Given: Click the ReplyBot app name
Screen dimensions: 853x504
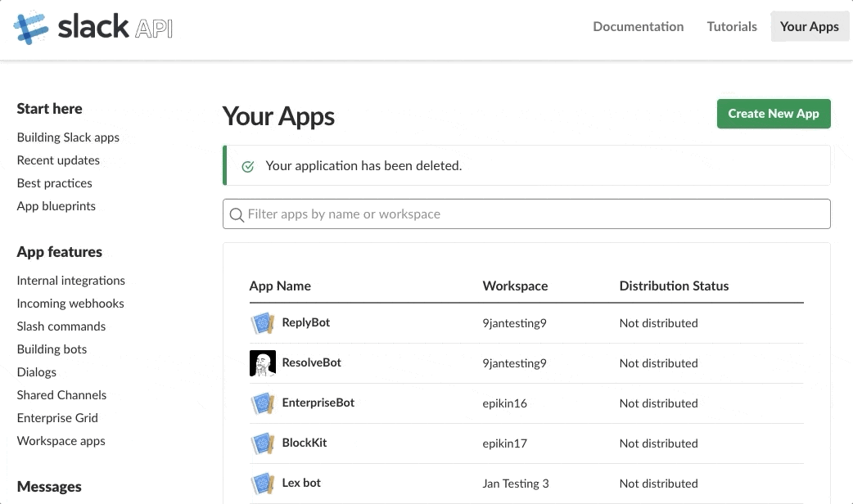Looking at the screenshot, I should click(x=308, y=322).
